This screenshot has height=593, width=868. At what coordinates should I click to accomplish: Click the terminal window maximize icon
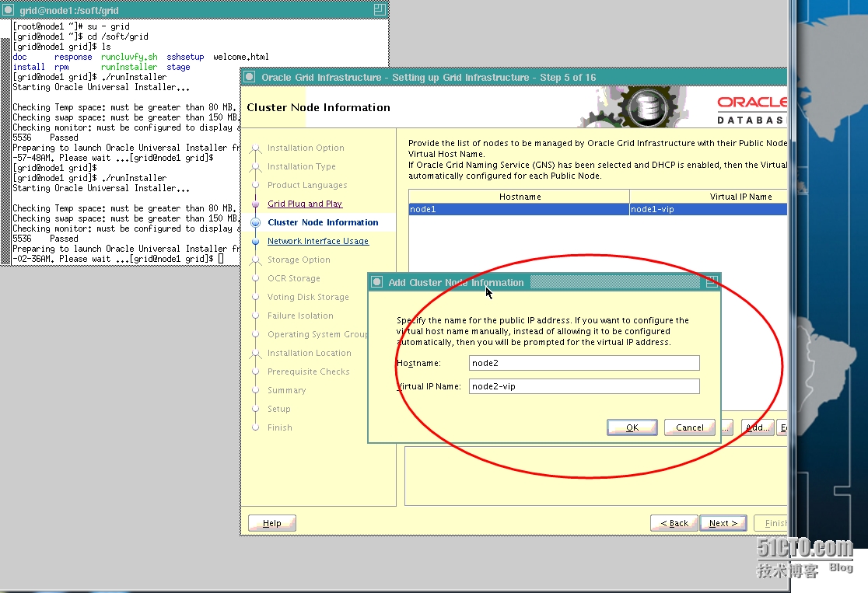coord(380,9)
